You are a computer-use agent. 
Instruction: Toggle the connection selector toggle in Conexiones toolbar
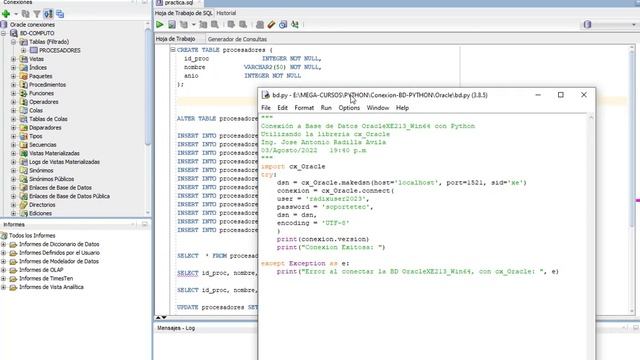tap(48, 14)
